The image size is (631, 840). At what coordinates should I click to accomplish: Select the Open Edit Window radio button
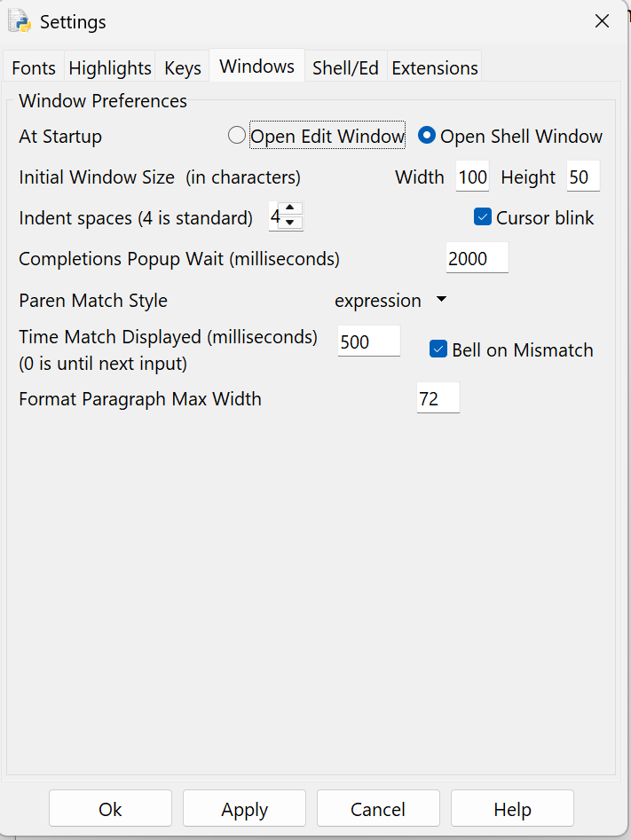(237, 136)
